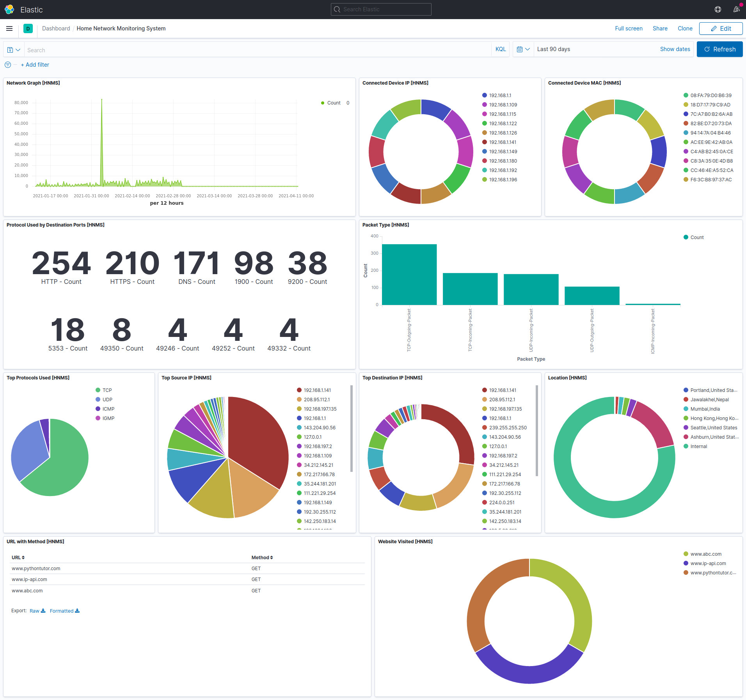Open the newsfeed notifications icon

(736, 9)
